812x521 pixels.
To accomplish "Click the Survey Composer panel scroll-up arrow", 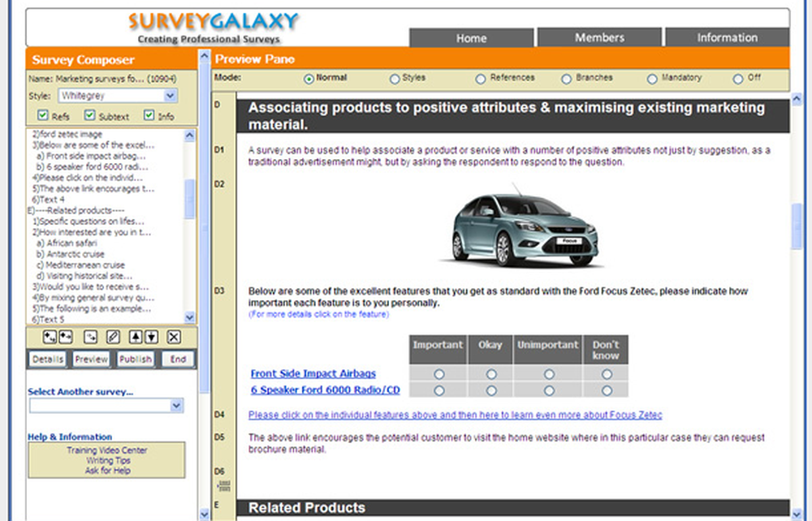I will coord(204,56).
